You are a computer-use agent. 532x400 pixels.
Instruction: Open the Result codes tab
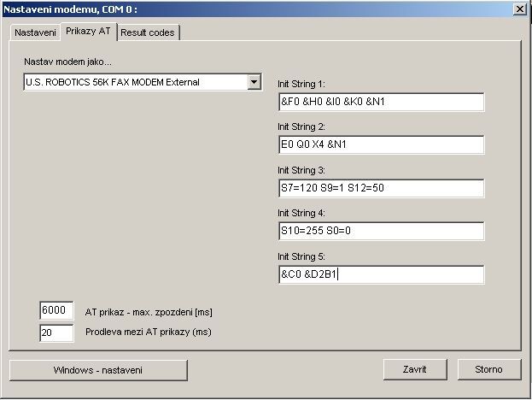coord(147,32)
